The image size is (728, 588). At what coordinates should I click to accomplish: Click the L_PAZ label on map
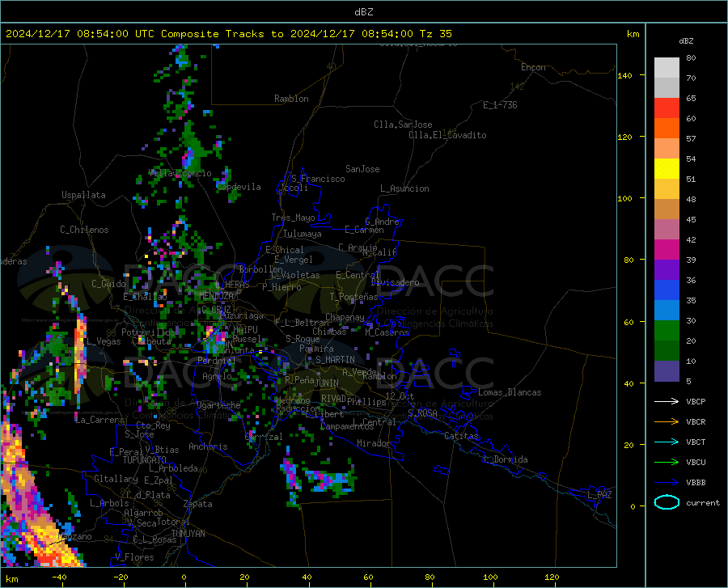(x=600, y=495)
